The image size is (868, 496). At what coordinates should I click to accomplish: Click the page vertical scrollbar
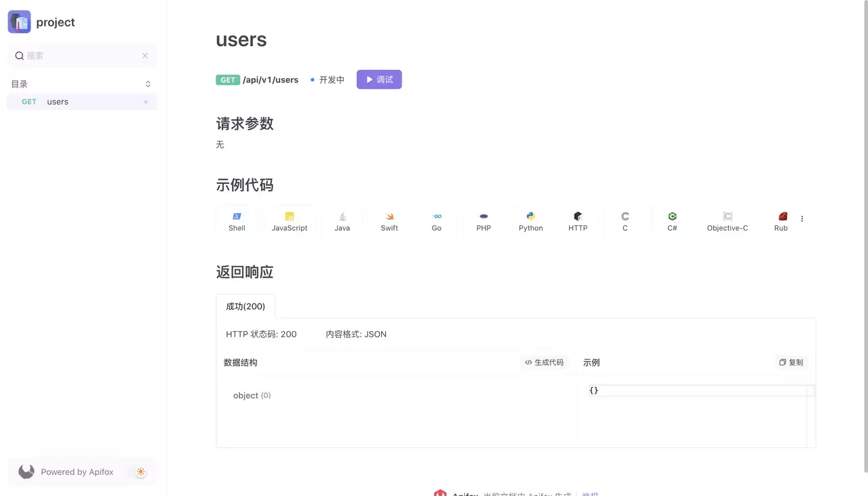pos(865,236)
